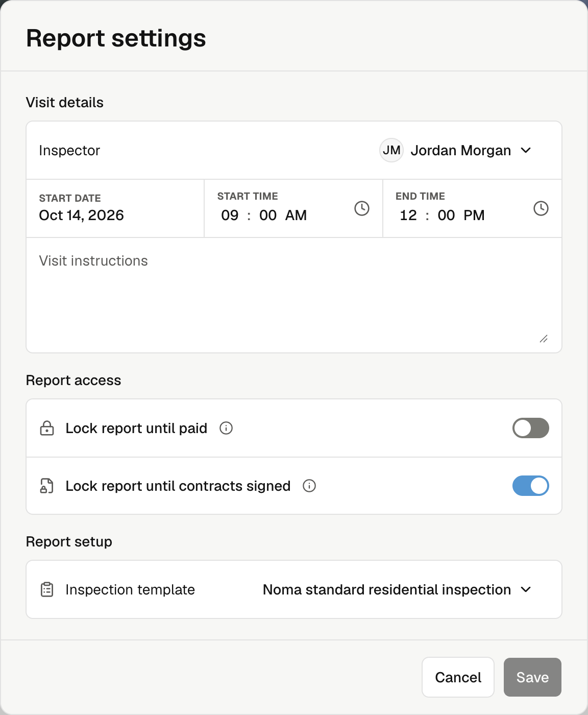This screenshot has width=588, height=715.
Task: Enable Lock report until paid toggle
Action: click(531, 428)
